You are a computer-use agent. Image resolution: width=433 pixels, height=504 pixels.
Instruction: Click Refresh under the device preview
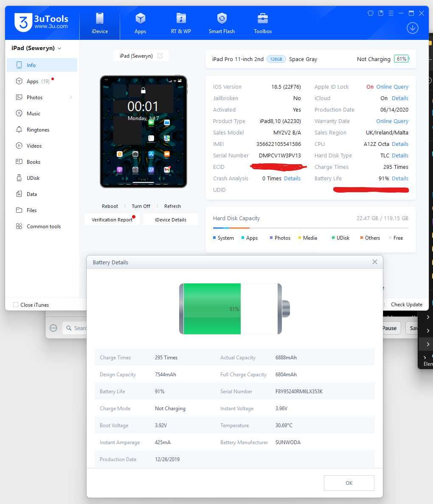[x=172, y=206]
